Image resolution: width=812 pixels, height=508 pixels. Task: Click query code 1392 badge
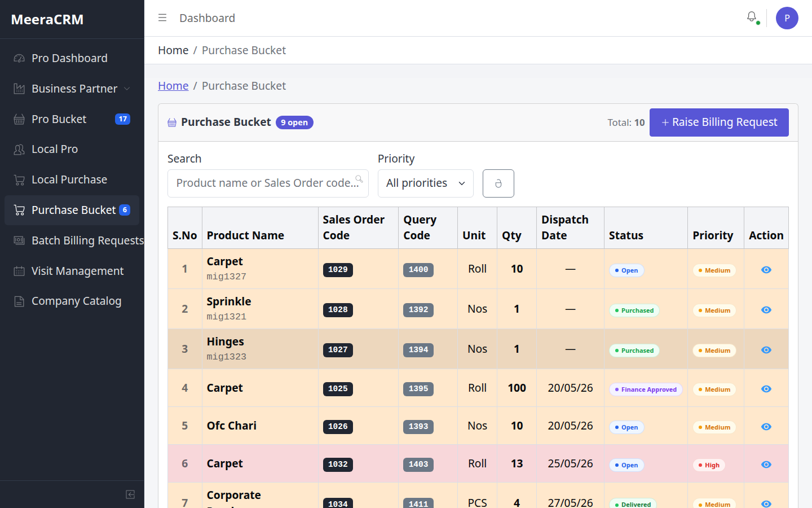(x=418, y=310)
